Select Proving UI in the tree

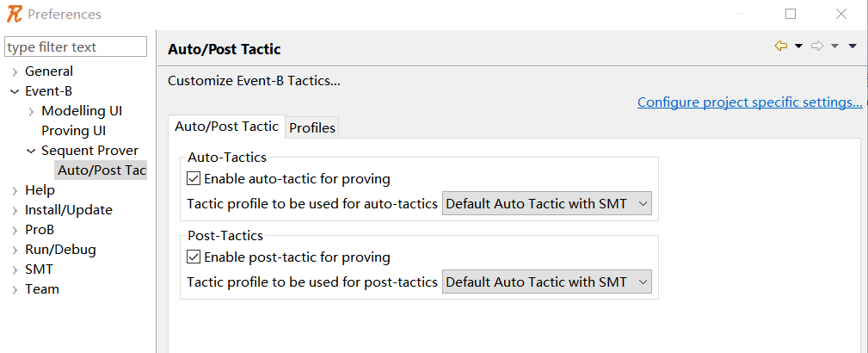point(74,131)
